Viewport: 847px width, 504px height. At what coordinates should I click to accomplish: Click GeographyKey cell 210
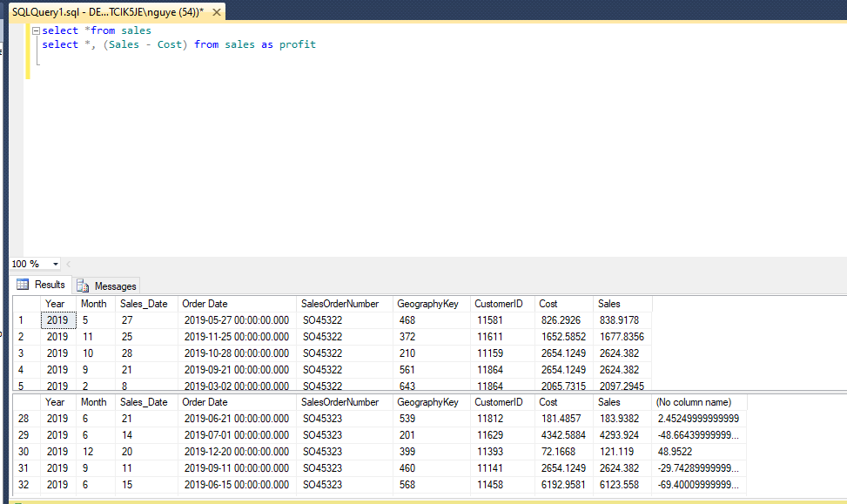click(432, 353)
